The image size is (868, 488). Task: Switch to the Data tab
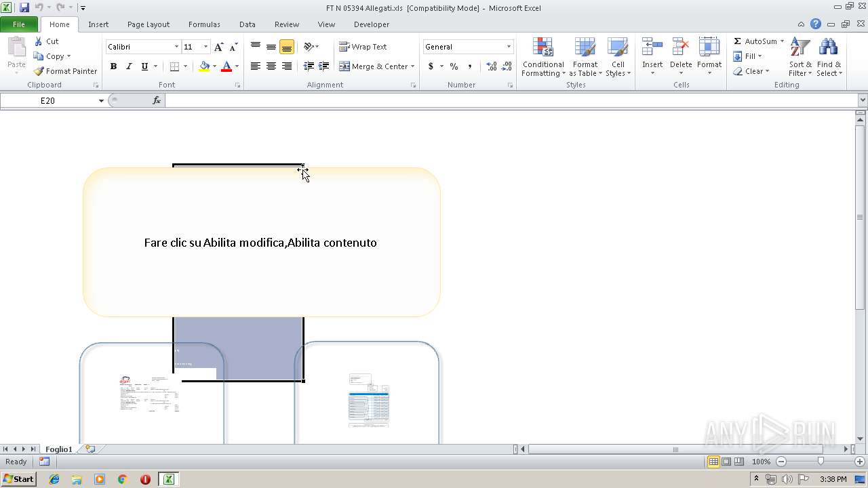click(248, 24)
